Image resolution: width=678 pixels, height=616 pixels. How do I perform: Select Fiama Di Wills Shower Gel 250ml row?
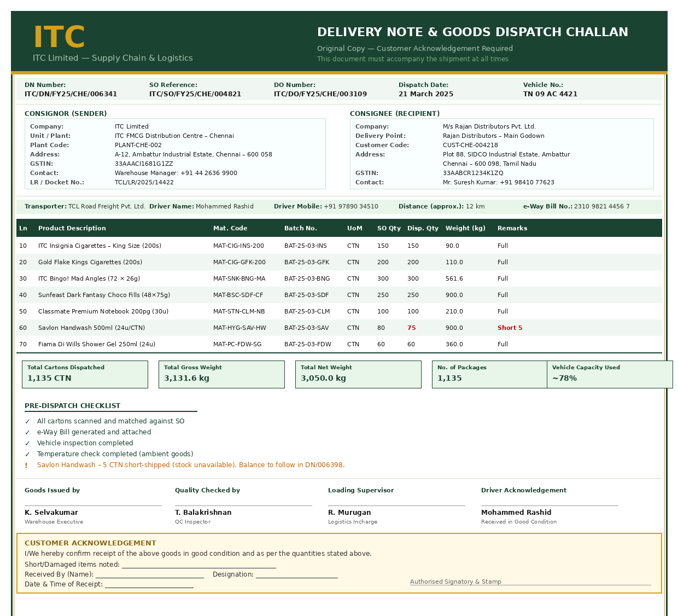tap(339, 344)
